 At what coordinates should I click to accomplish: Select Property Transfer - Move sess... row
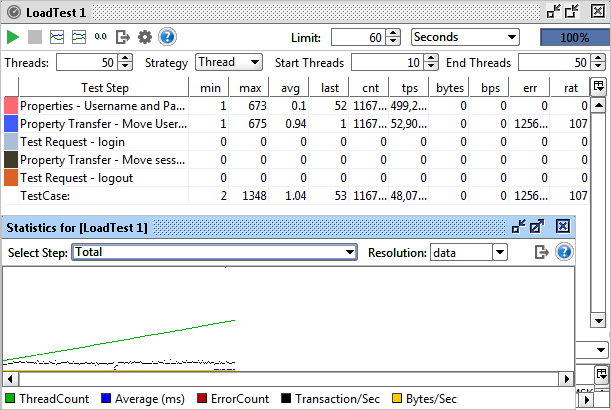click(x=296, y=159)
